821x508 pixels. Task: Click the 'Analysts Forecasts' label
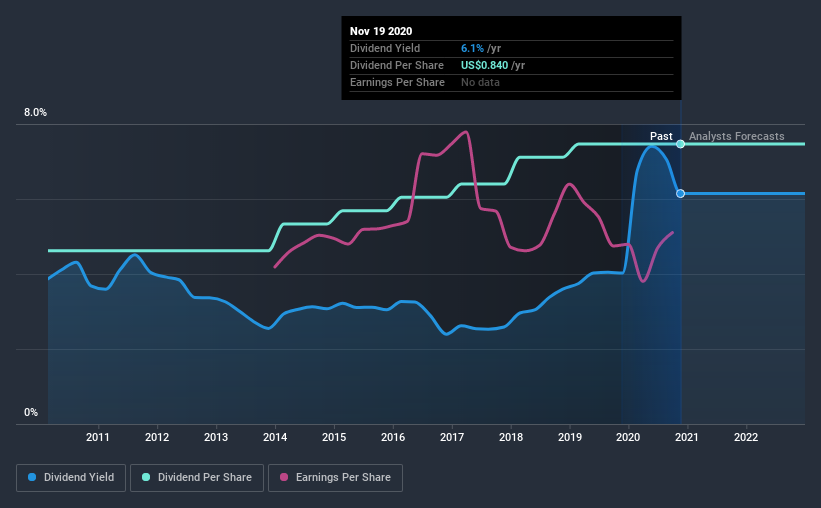pyautogui.click(x=737, y=136)
